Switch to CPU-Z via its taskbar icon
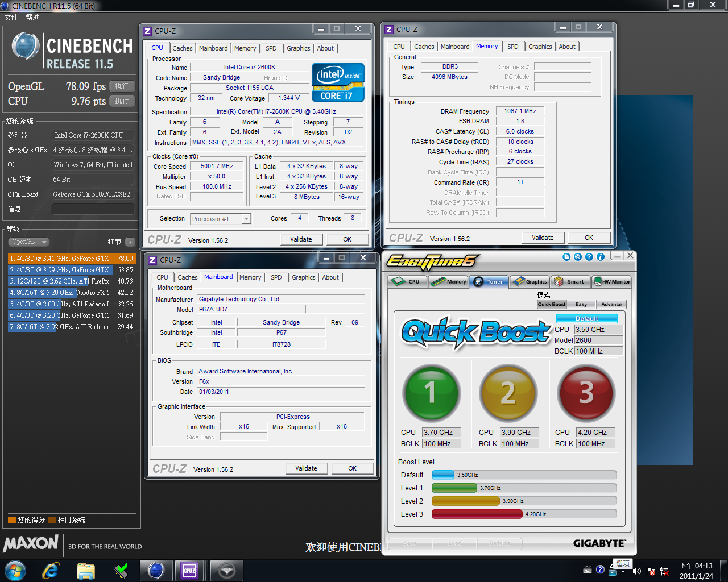The image size is (728, 582). pyautogui.click(x=190, y=571)
